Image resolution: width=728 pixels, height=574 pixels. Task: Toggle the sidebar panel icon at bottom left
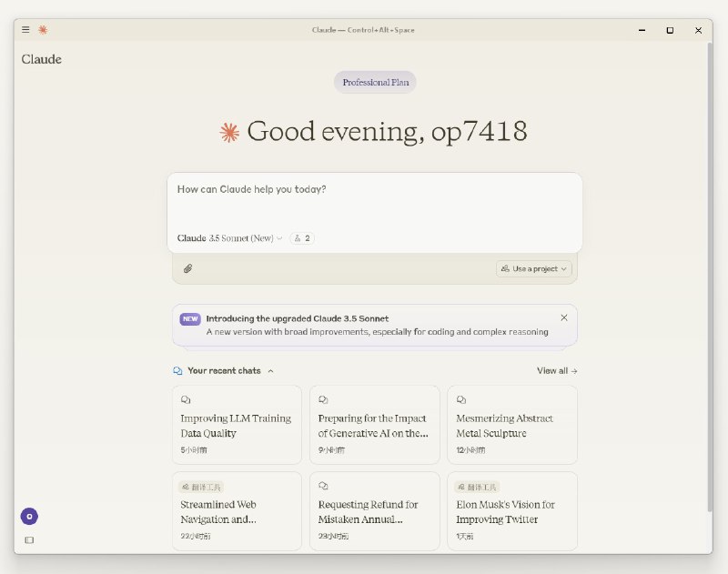click(x=29, y=539)
